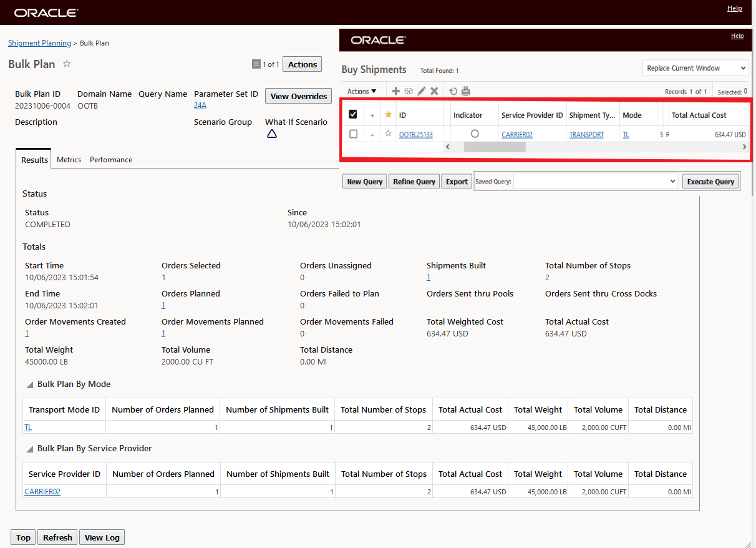Click the View Log button
This screenshot has width=756, height=548.
point(102,537)
